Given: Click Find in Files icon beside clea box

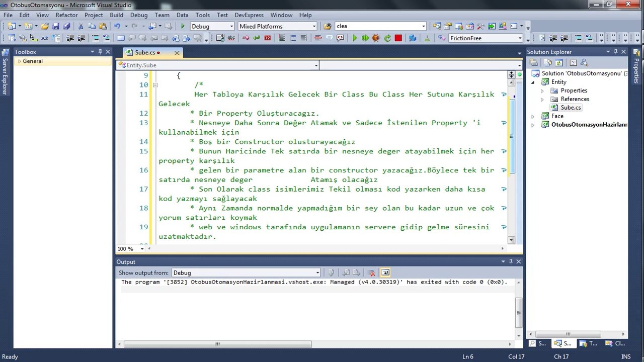Looking at the screenshot, I should [328, 26].
